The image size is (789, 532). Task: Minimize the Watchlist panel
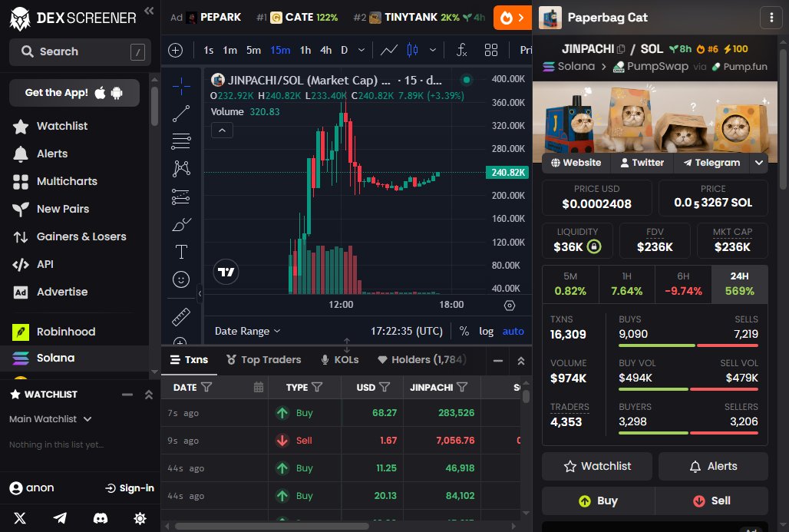coord(127,395)
